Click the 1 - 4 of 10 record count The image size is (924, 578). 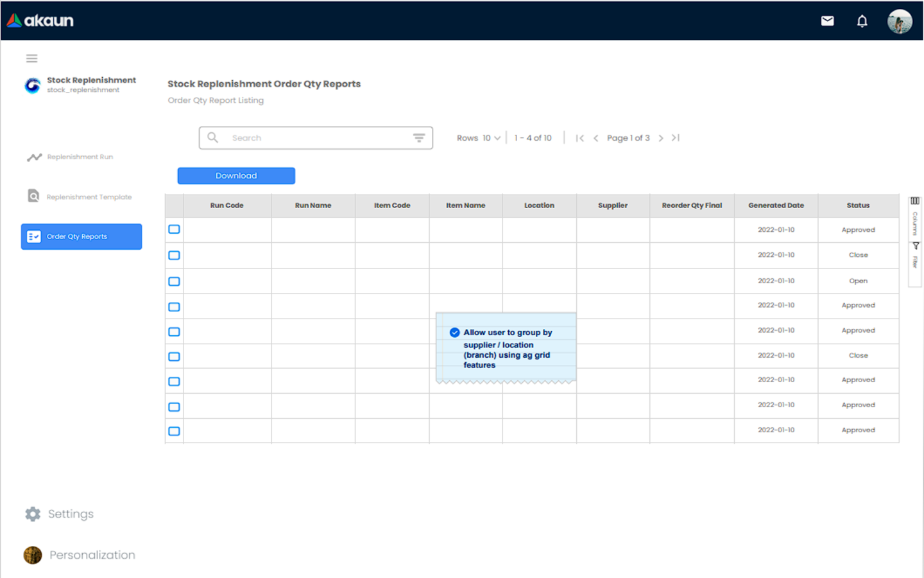[x=533, y=138]
